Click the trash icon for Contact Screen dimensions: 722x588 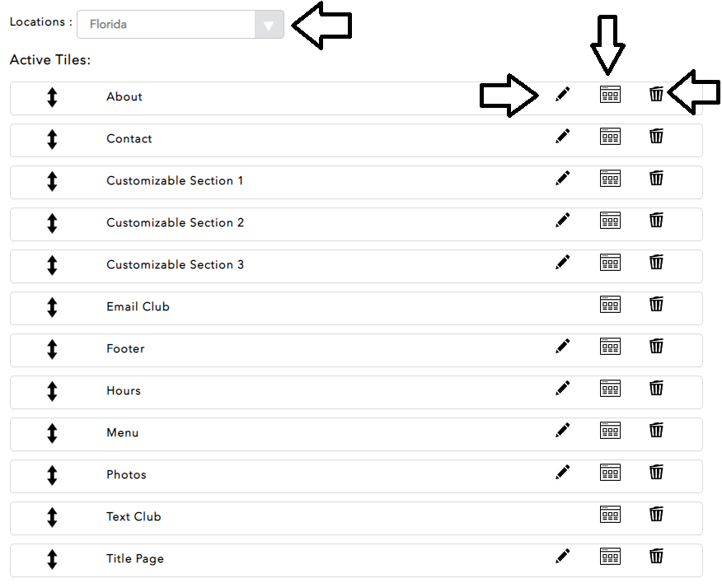(656, 136)
